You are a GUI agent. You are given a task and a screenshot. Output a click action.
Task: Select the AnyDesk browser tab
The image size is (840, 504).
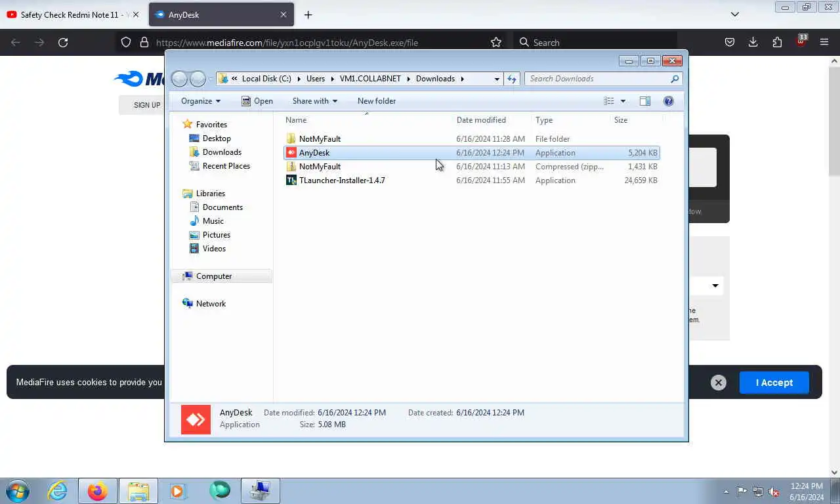(221, 14)
